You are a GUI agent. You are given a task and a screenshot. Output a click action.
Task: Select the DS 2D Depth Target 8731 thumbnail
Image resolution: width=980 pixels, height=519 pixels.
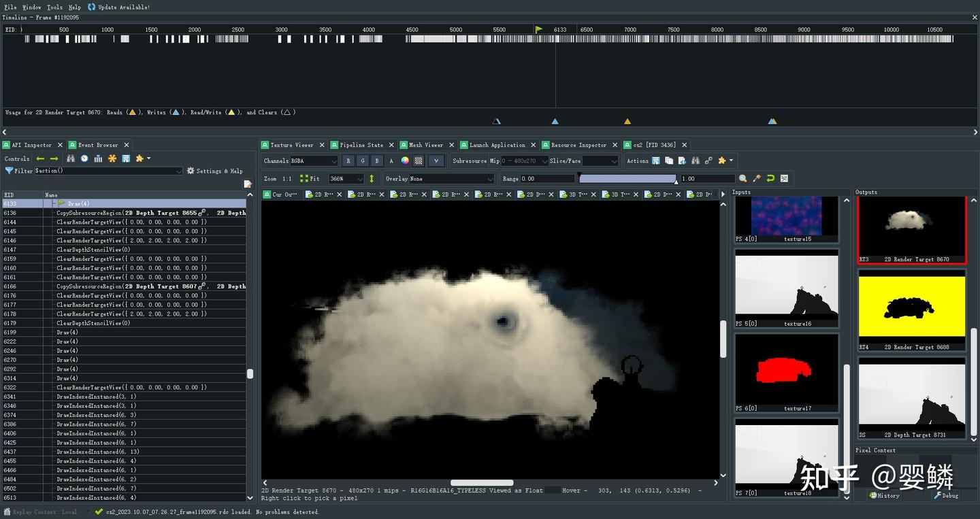point(912,398)
